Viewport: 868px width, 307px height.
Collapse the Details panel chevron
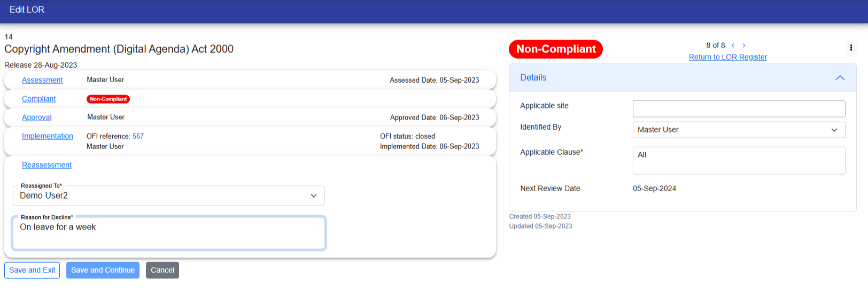point(840,78)
